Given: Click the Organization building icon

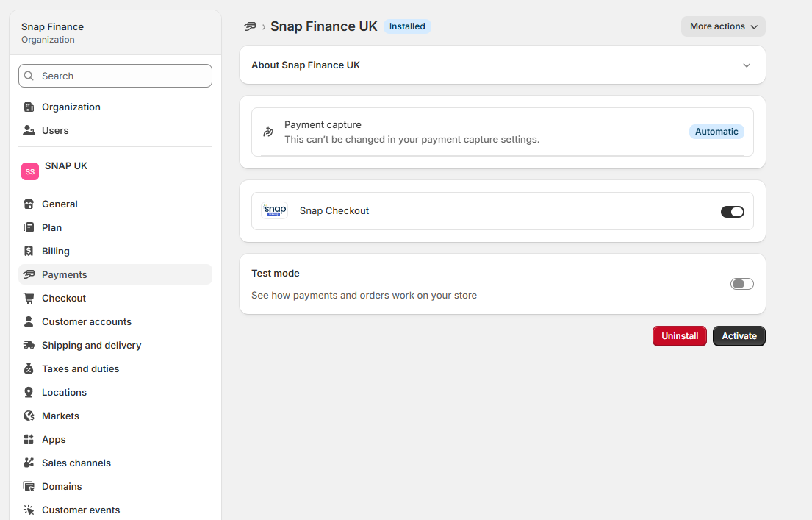Looking at the screenshot, I should tap(29, 107).
